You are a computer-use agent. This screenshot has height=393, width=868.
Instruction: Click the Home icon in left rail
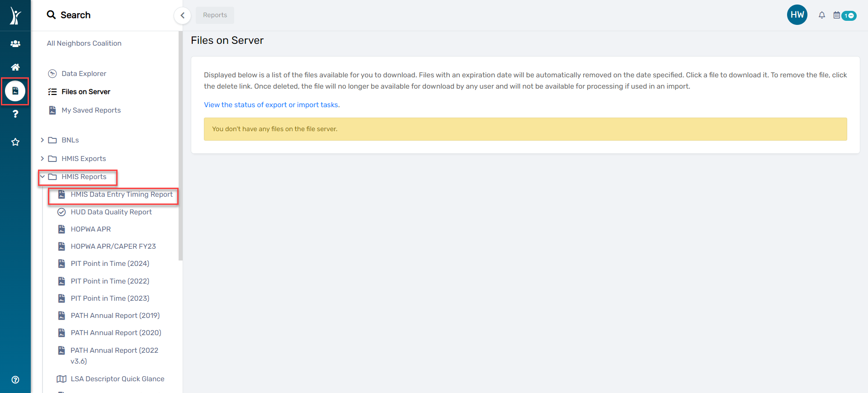[x=15, y=67]
